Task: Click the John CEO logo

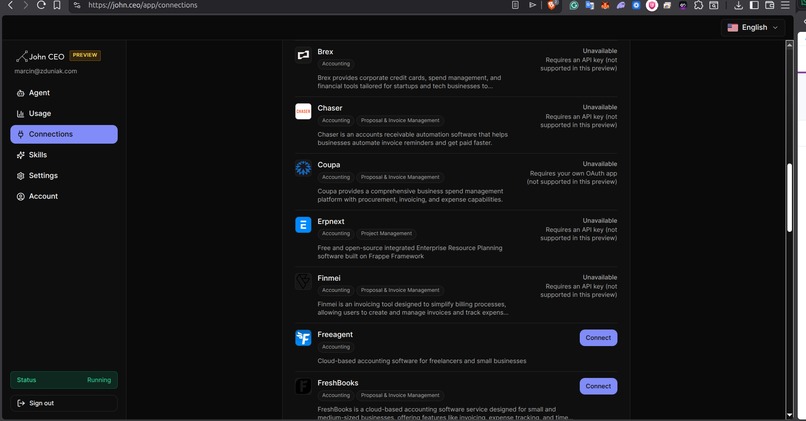Action: (40, 56)
